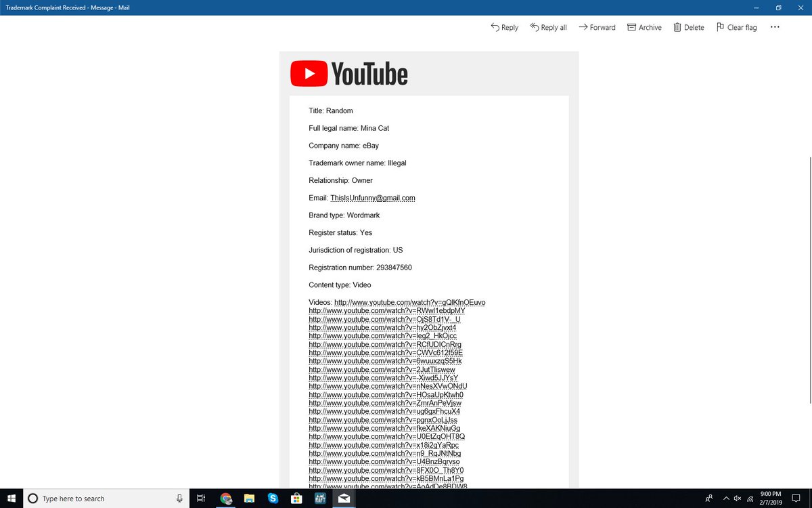Click the 'Title: Random' line
Image resolution: width=812 pixels, height=508 pixels.
pyautogui.click(x=331, y=110)
